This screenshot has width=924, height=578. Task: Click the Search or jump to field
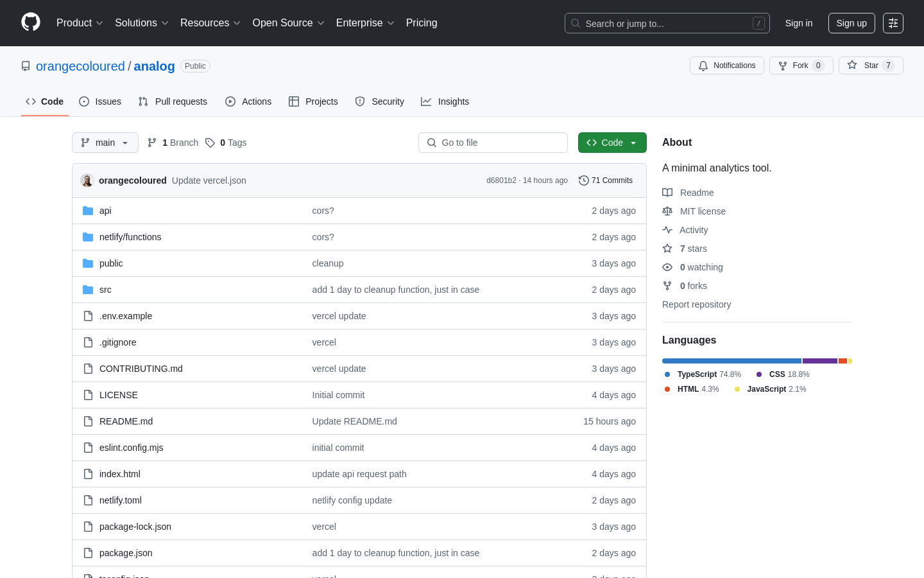667,23
